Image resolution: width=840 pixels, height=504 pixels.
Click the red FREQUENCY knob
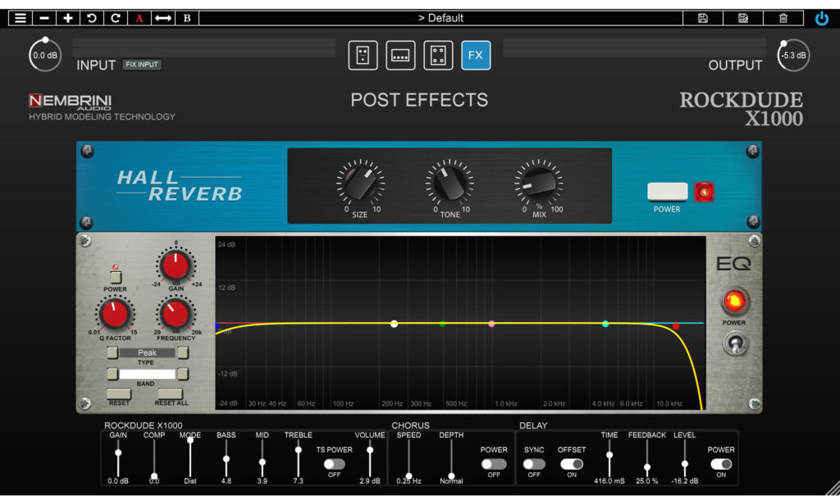[176, 315]
